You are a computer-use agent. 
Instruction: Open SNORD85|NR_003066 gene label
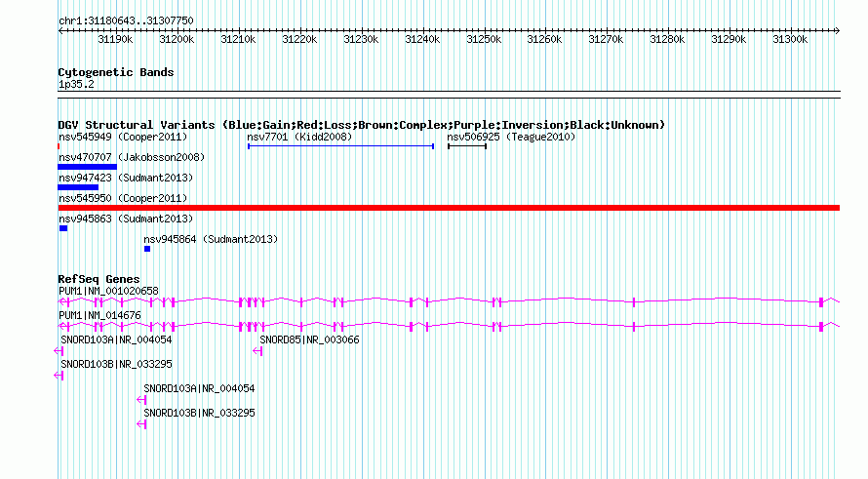pos(309,339)
